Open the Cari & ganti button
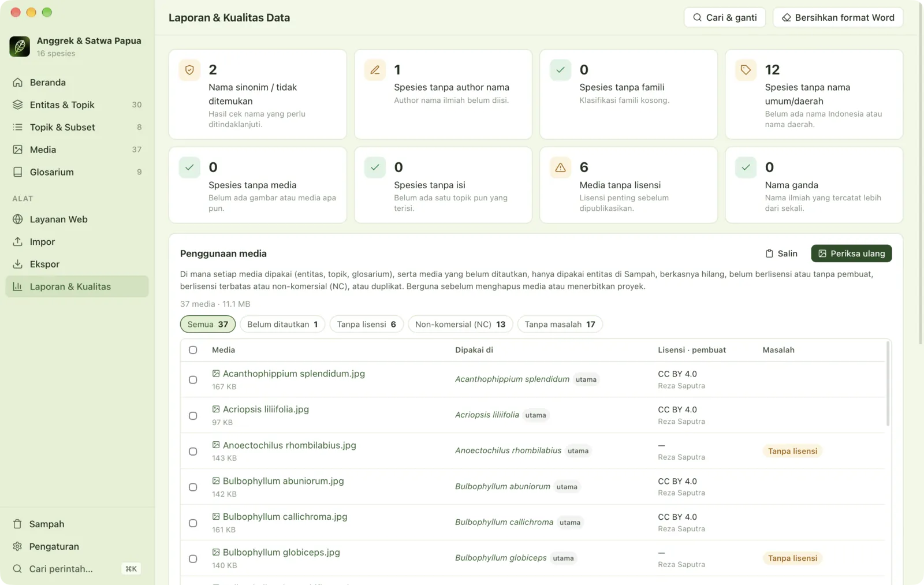The height and width of the screenshot is (585, 924). pos(725,17)
